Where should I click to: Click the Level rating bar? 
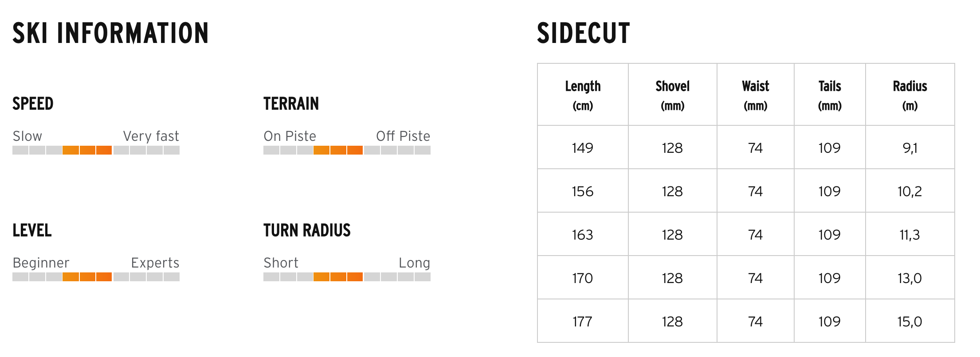[x=96, y=277]
